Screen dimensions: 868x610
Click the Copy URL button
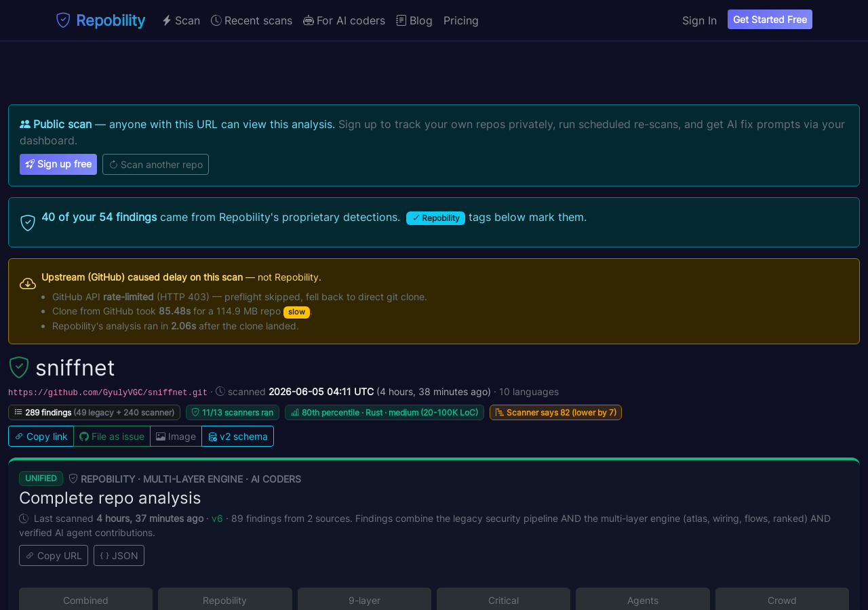(x=54, y=555)
